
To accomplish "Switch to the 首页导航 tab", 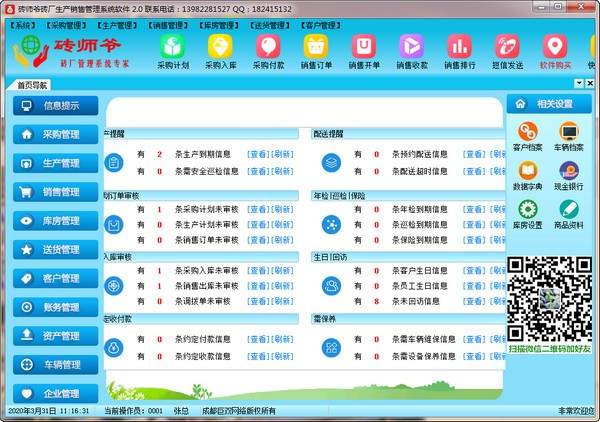I will (x=27, y=86).
